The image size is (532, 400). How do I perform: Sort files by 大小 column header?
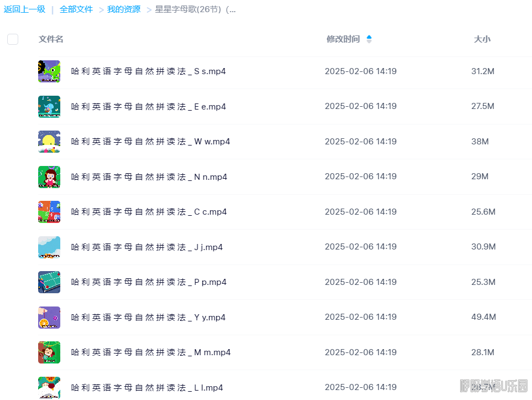(482, 39)
